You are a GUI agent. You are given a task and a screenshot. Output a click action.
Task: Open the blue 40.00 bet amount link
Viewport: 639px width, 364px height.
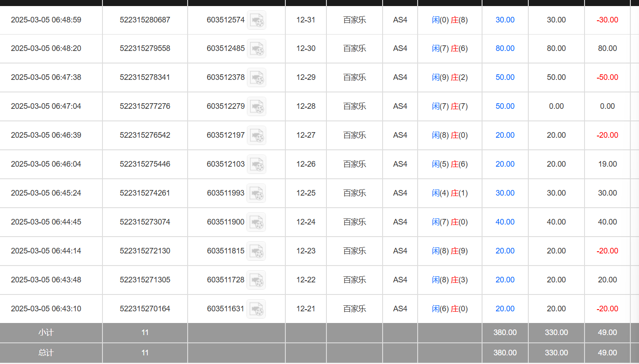(505, 222)
